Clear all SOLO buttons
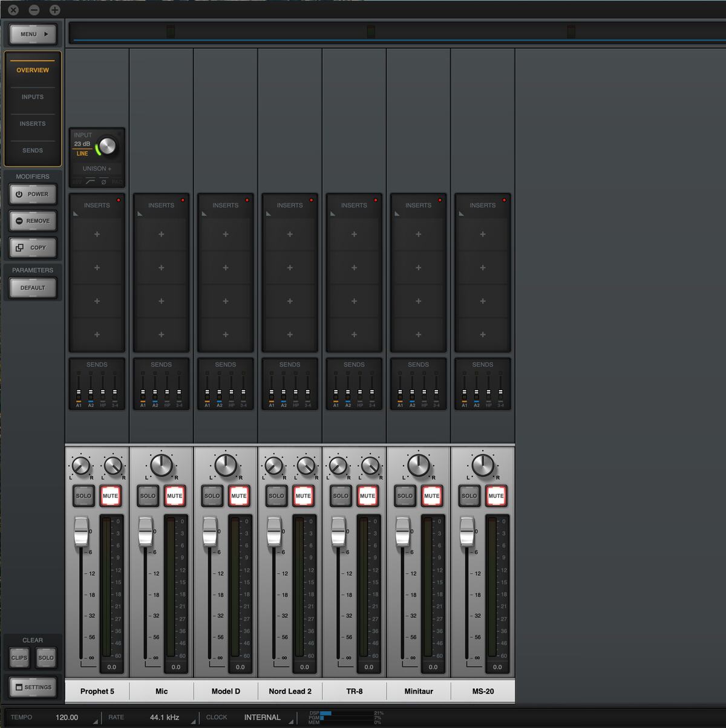This screenshot has width=726, height=728. click(46, 658)
